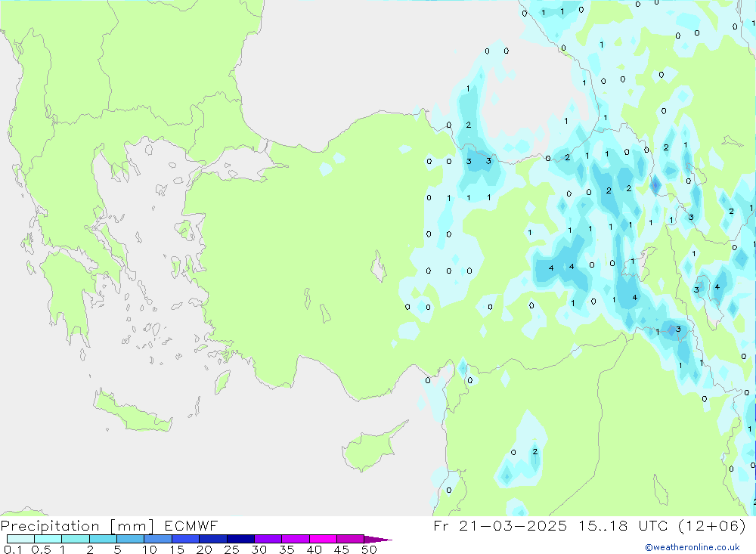Click the 'Precipitation' title word

[x=50, y=526]
